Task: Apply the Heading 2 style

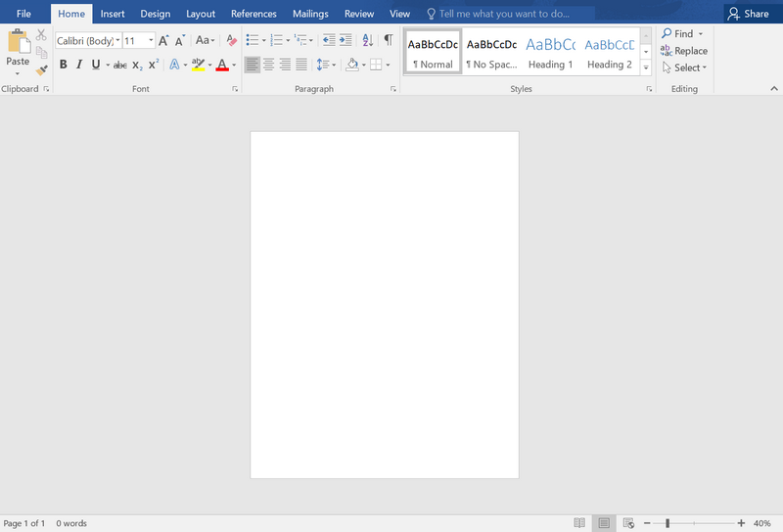Action: [610, 52]
